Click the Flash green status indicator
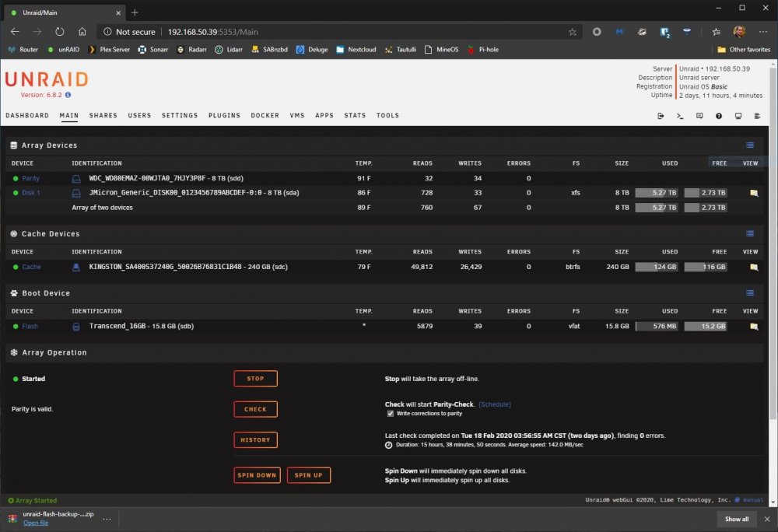Image resolution: width=778 pixels, height=532 pixels. point(16,326)
